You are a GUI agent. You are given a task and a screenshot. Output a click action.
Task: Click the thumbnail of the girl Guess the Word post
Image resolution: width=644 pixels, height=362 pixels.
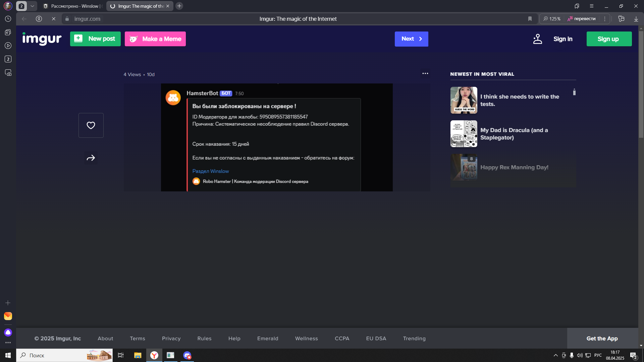464,100
